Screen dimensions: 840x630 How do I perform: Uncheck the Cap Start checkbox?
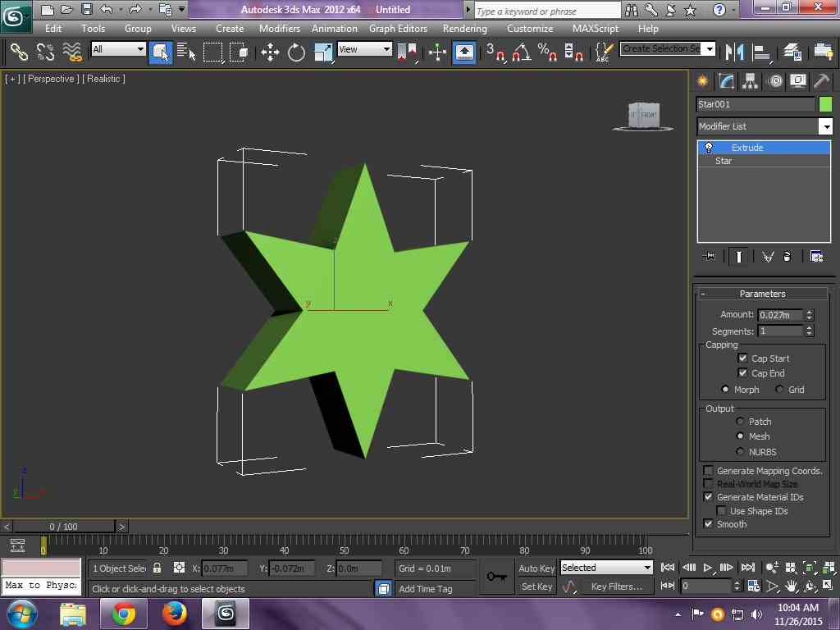tap(742, 358)
